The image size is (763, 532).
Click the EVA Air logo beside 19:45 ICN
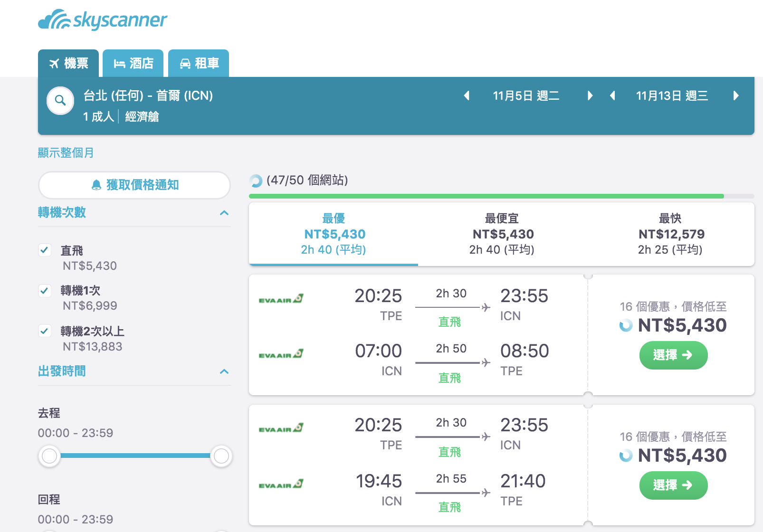click(x=281, y=484)
